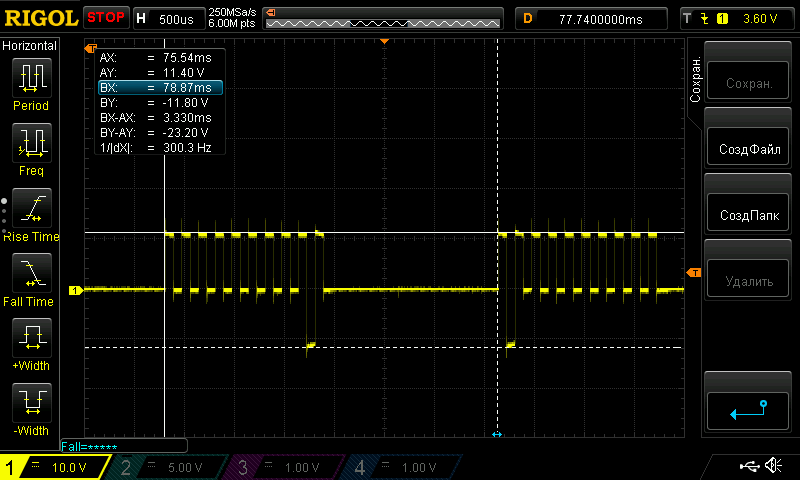The height and width of the screenshot is (480, 800).
Task: Click the Horizontal menu title
Action: (30, 46)
